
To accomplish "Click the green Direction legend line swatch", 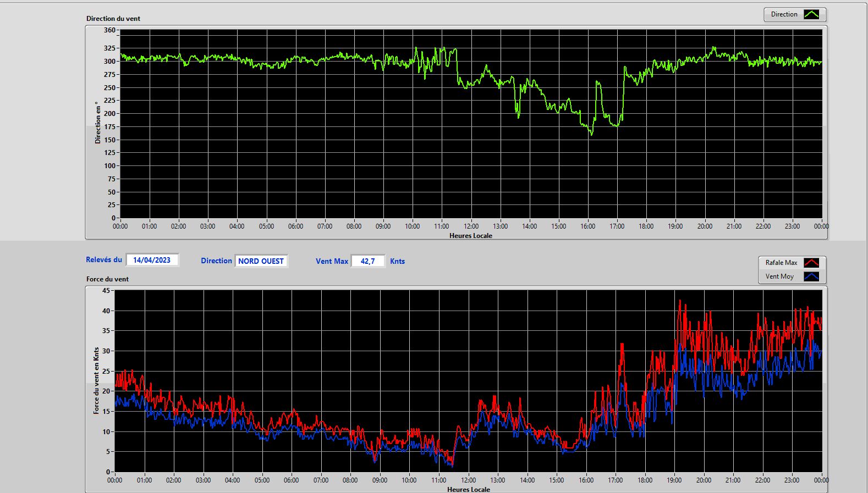I will coord(811,14).
